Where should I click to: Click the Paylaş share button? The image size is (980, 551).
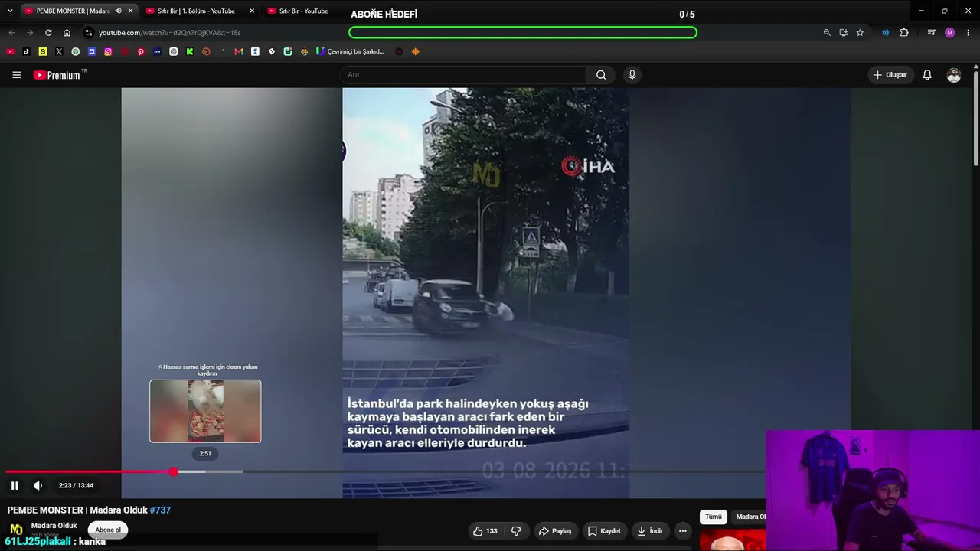[555, 531]
